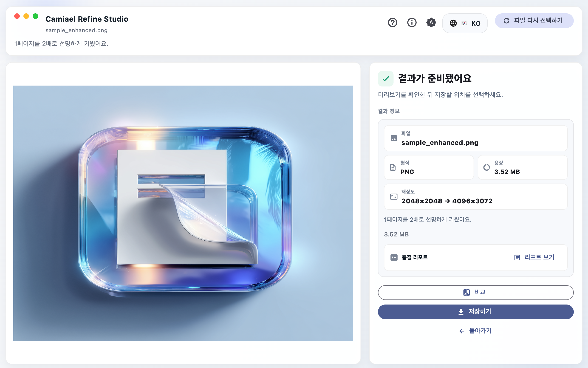This screenshot has height=368, width=588.
Task: Click the document icon beside 형식
Action: click(x=393, y=167)
